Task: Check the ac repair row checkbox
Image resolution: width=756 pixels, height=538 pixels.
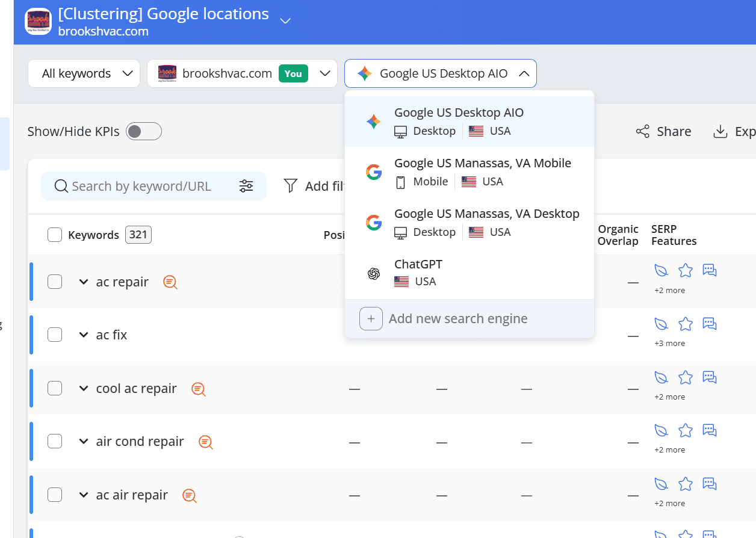Action: pos(55,282)
